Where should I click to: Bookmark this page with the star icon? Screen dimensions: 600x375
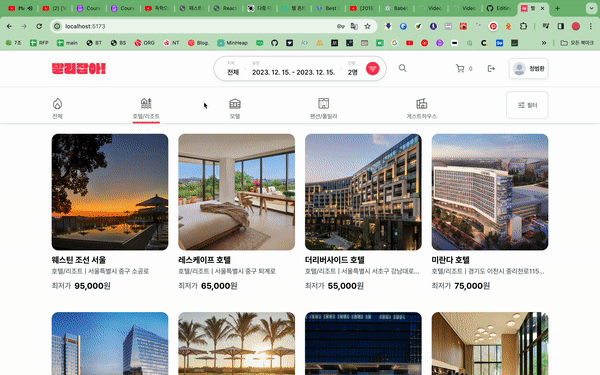click(x=368, y=26)
